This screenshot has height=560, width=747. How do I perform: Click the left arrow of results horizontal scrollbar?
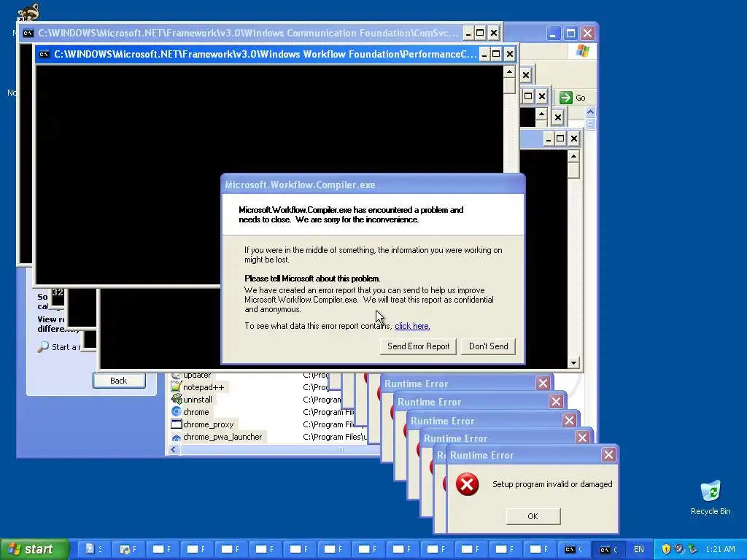tap(174, 449)
